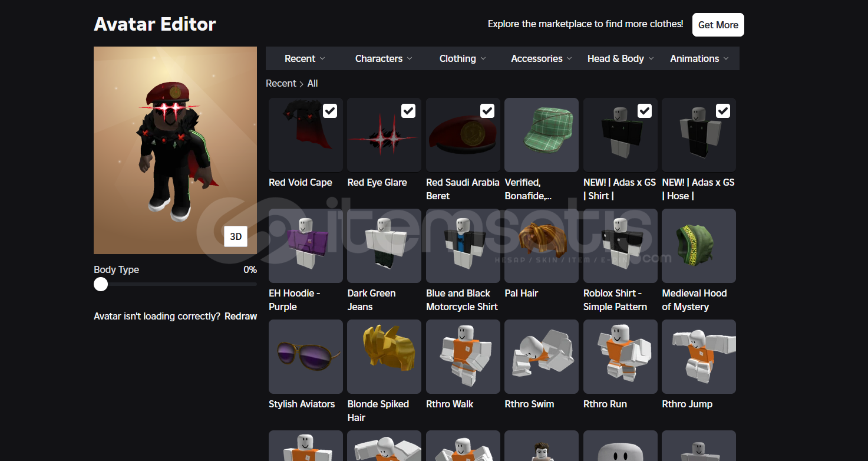This screenshot has height=461, width=868.
Task: Open the Stylish Aviators name link
Action: point(302,404)
